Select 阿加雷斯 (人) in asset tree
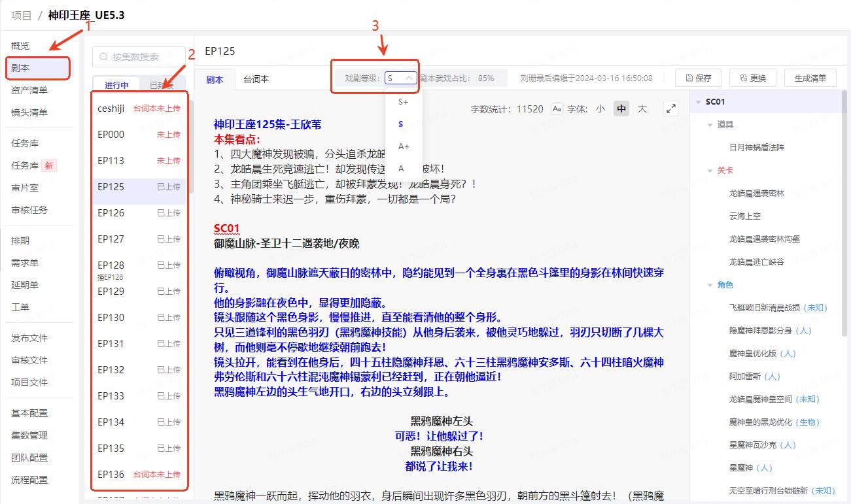 [755, 377]
